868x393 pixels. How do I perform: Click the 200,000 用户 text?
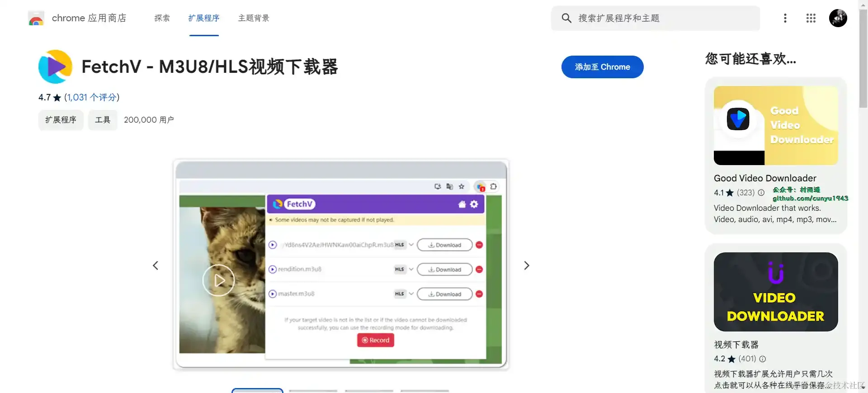click(149, 120)
